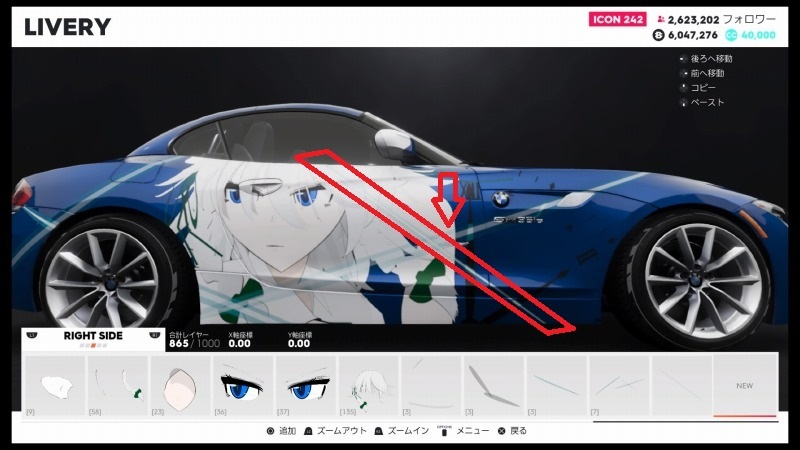Click the 6,047,276 Bucks balance
Screen dimensions: 800x450
pos(692,35)
